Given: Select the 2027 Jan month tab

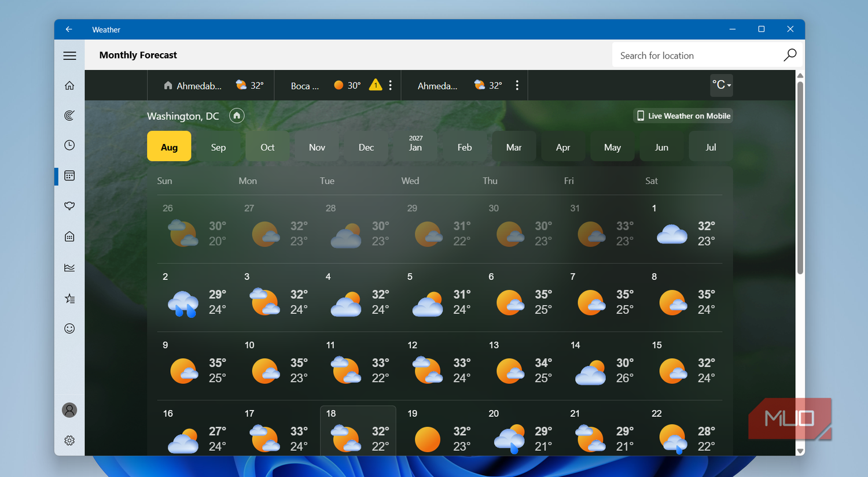Looking at the screenshot, I should pos(415,146).
